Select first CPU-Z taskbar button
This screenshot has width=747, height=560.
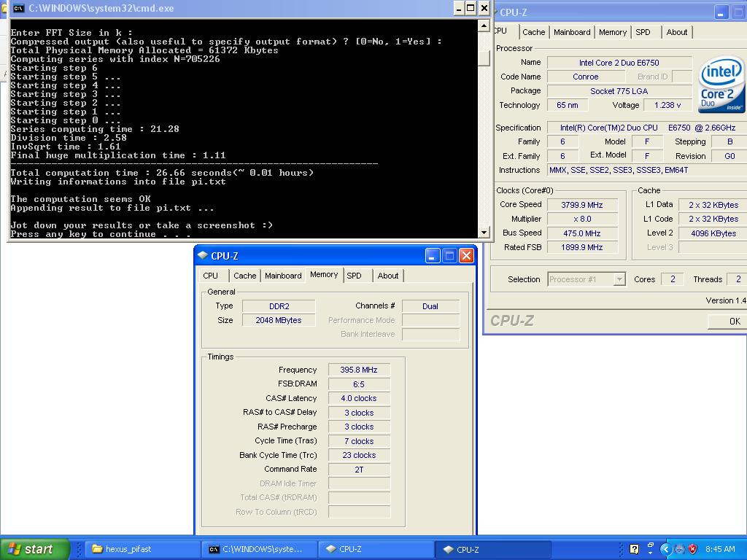point(376,549)
